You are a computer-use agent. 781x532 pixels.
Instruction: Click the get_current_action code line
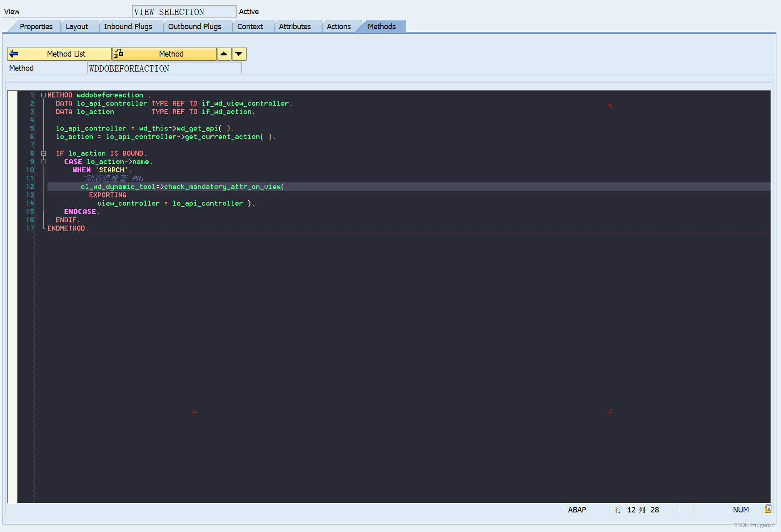tap(166, 137)
